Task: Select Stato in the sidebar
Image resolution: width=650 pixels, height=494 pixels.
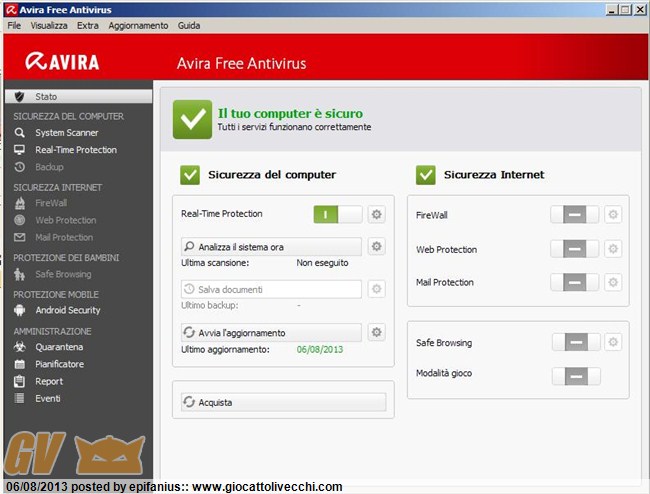Action: 46,97
